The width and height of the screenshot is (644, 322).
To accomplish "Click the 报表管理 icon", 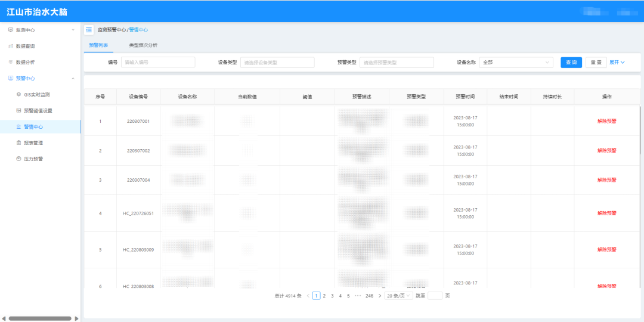I will click(18, 143).
